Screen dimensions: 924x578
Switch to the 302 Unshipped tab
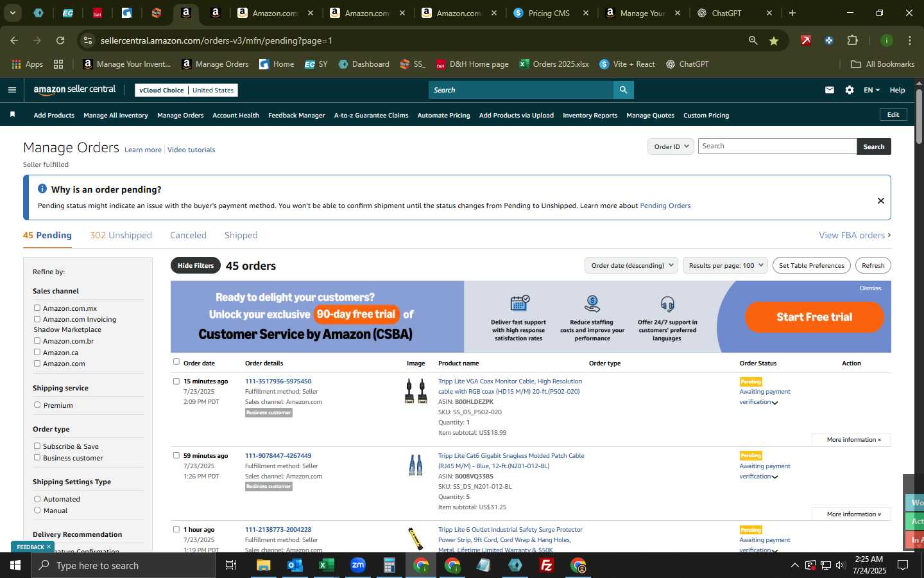coord(121,235)
